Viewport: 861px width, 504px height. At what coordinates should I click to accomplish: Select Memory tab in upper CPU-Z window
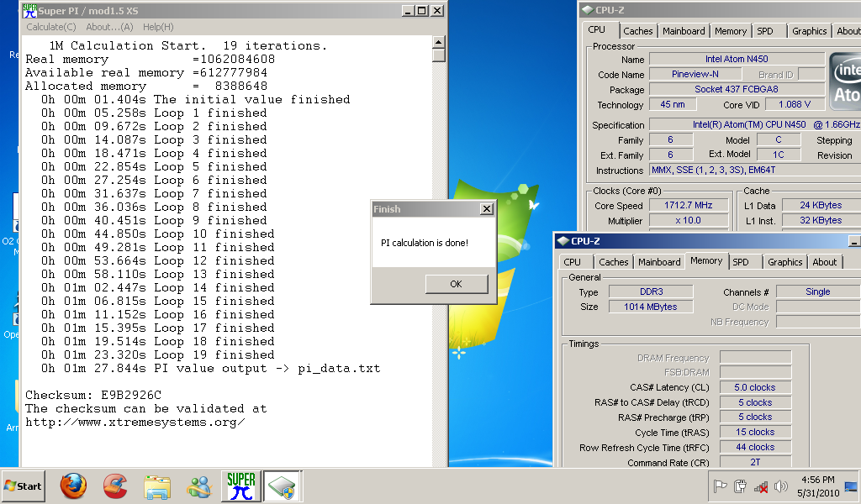(731, 31)
